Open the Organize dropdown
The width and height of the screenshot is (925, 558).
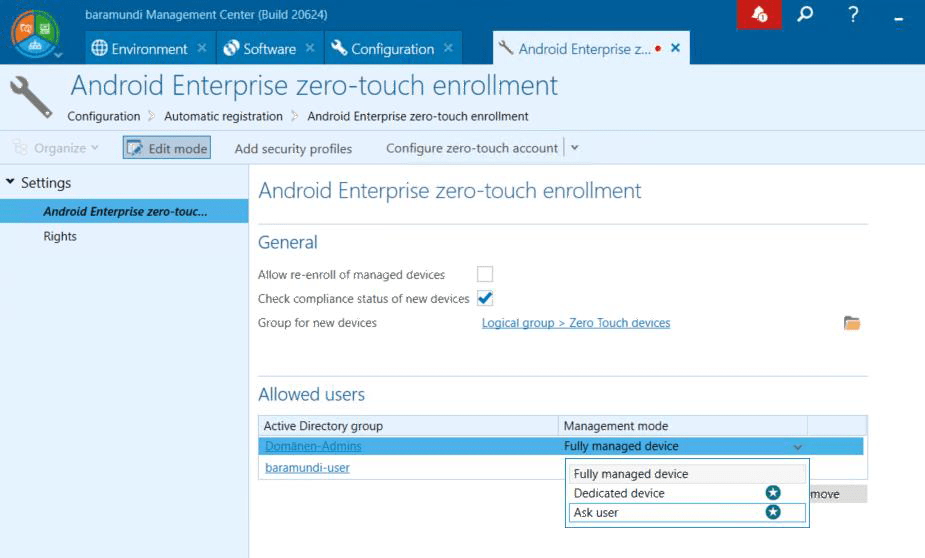click(56, 148)
